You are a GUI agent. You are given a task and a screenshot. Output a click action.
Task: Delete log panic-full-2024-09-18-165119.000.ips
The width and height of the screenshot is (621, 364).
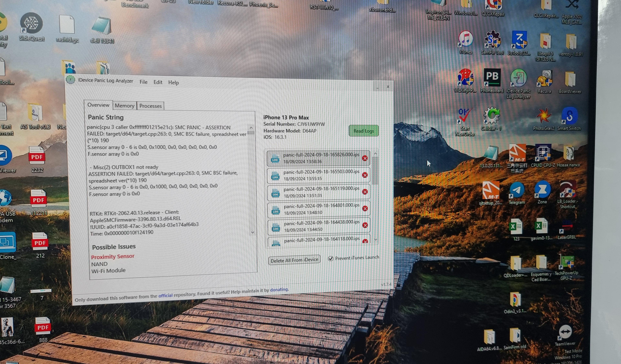(365, 192)
